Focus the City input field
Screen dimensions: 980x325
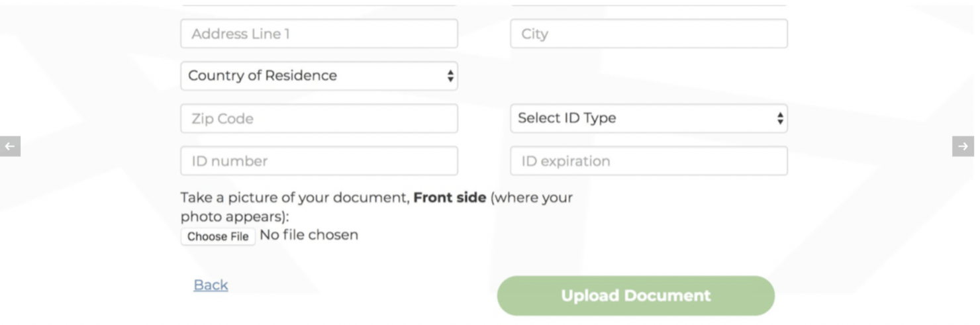pyautogui.click(x=649, y=34)
